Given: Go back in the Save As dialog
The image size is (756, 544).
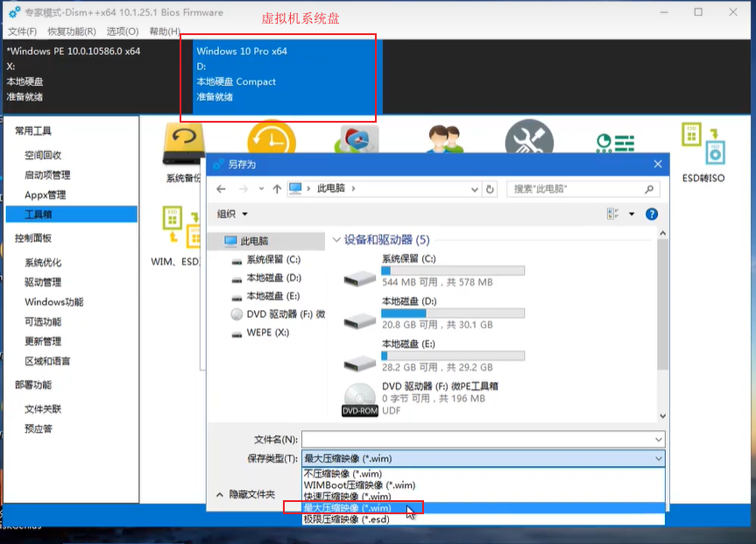Looking at the screenshot, I should [x=222, y=189].
